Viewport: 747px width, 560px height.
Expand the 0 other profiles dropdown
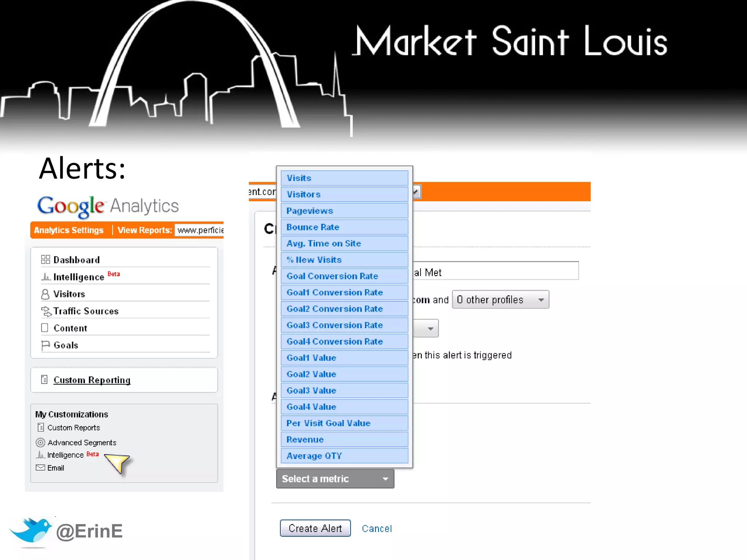500,300
